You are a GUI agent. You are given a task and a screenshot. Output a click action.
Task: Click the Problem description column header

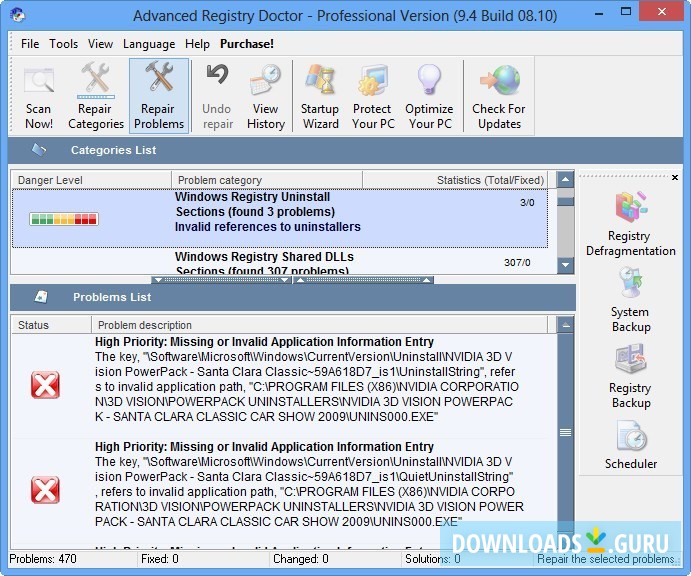(319, 325)
